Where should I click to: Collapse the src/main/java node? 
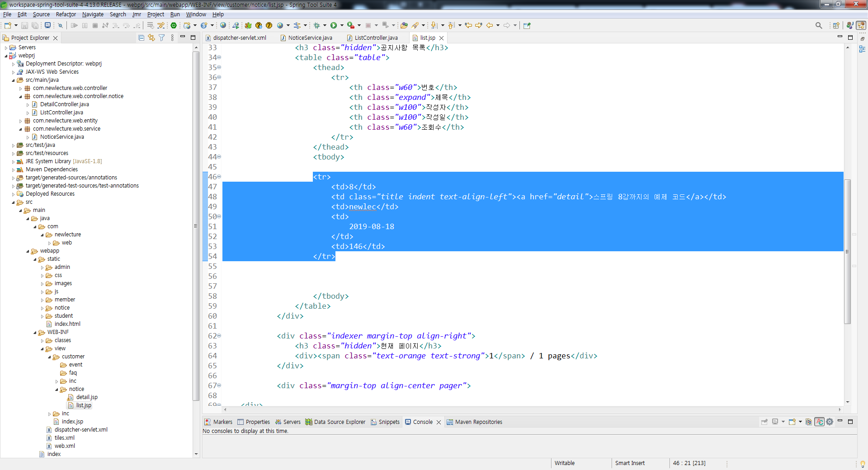(x=13, y=80)
